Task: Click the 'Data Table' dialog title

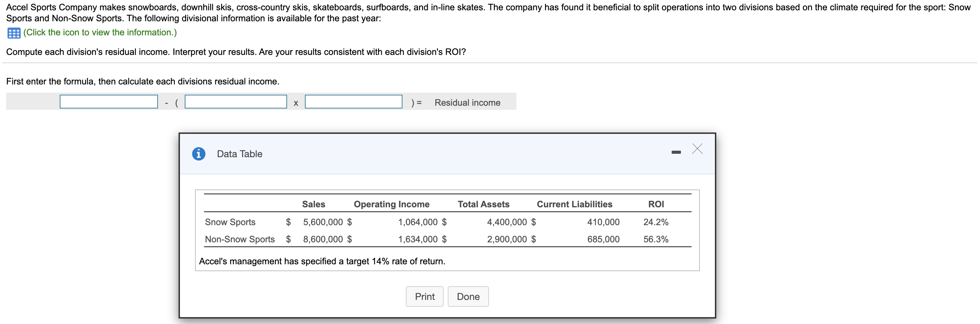Action: (240, 154)
